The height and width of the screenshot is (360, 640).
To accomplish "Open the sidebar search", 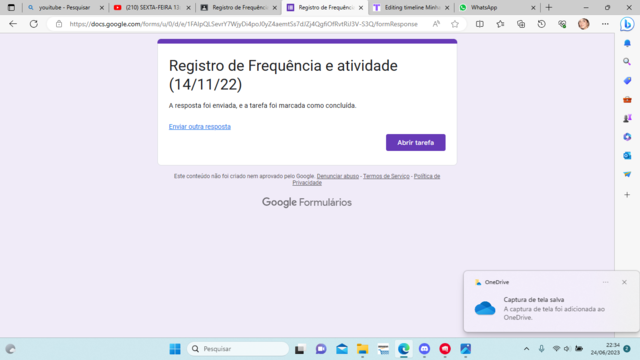I will point(627,62).
